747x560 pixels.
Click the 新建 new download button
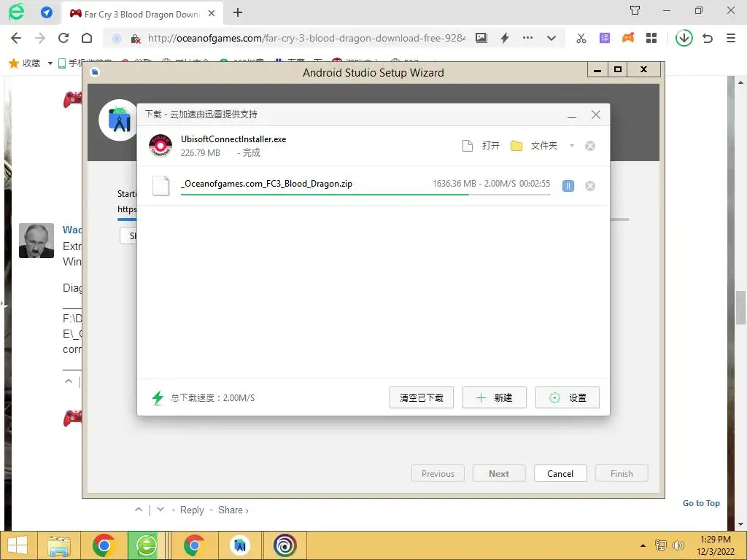[494, 397]
